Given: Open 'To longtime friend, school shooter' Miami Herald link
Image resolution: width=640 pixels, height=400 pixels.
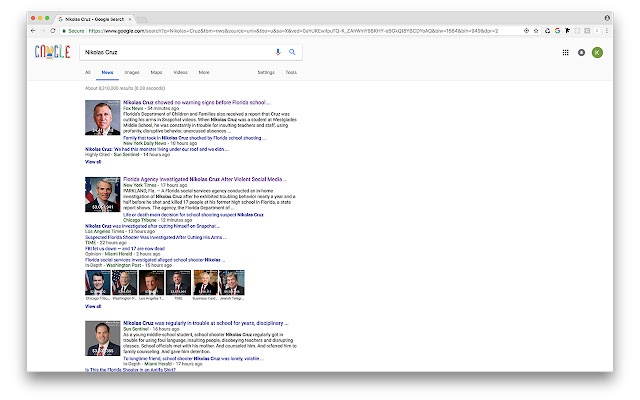Looking at the screenshot, I should (193, 359).
